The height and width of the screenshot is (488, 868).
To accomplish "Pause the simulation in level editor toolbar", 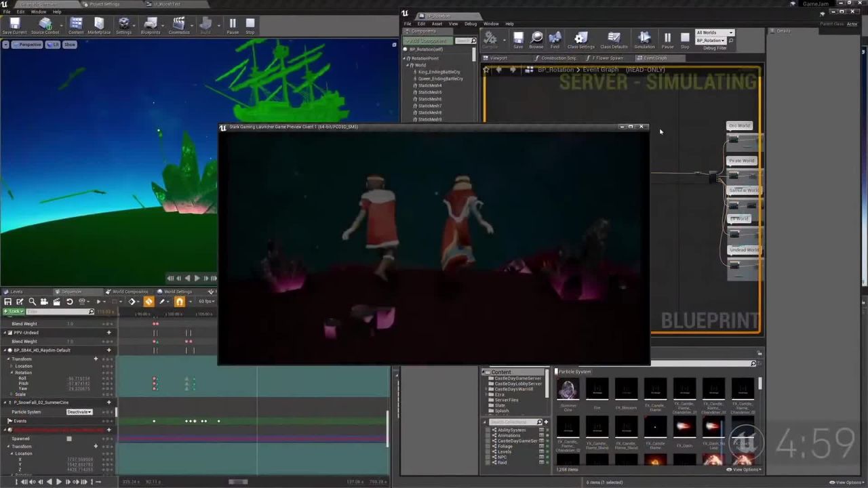I will tap(233, 26).
